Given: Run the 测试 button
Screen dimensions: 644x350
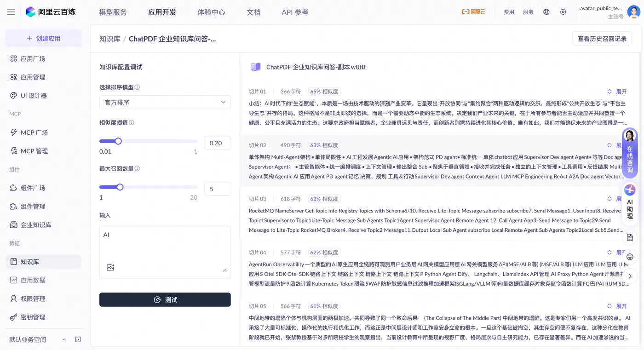Looking at the screenshot, I should coord(165,300).
